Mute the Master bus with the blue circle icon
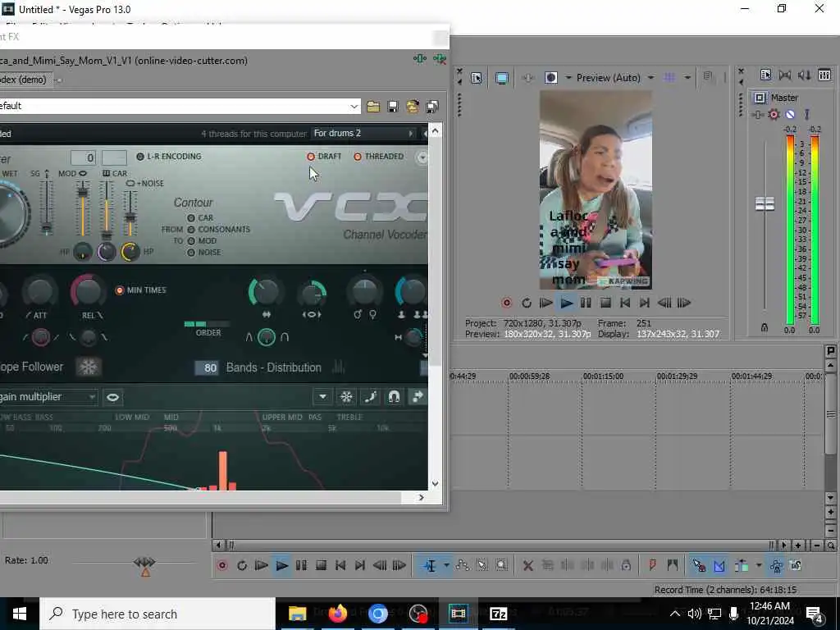 click(x=790, y=114)
